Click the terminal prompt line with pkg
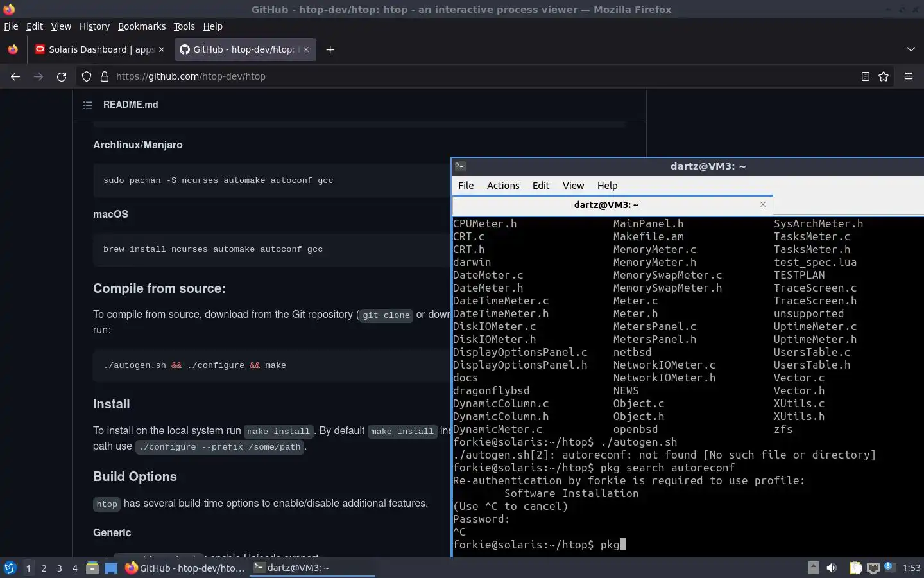 point(539,545)
